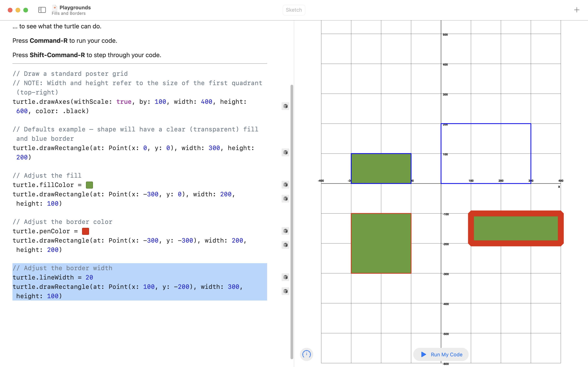Click result viewer icon beside drawAxes line
The height and width of the screenshot is (367, 588).
pos(285,106)
